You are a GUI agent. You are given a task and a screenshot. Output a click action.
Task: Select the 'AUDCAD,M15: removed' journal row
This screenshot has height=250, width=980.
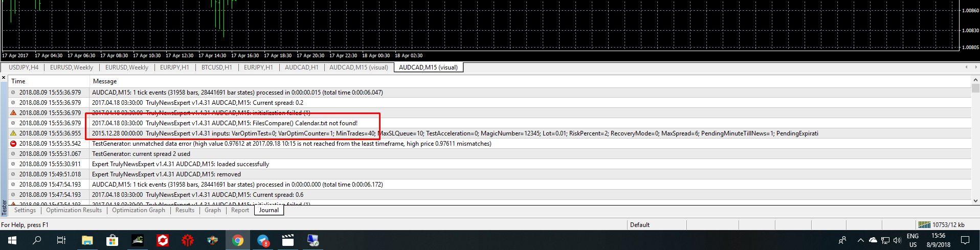coord(489,174)
